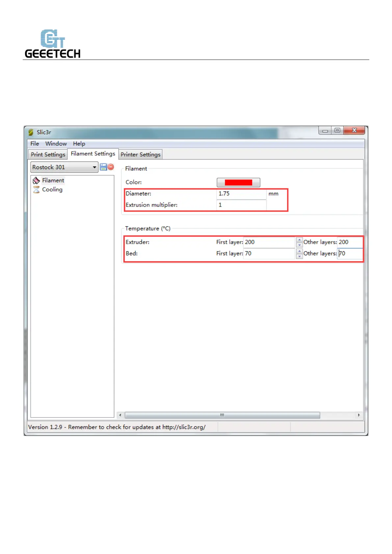Viewport: 392px width, 554px height.
Task: Click the scroll left arrow
Action: tap(120, 415)
